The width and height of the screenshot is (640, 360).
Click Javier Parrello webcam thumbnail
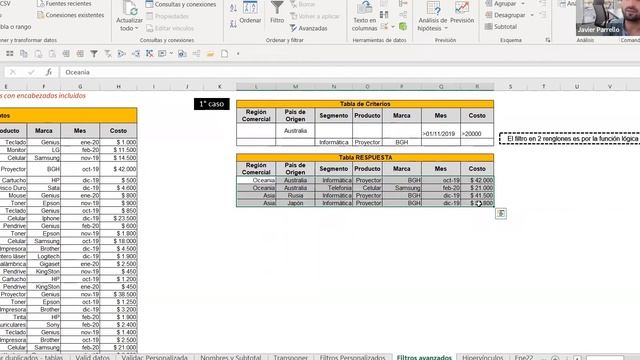tap(608, 18)
